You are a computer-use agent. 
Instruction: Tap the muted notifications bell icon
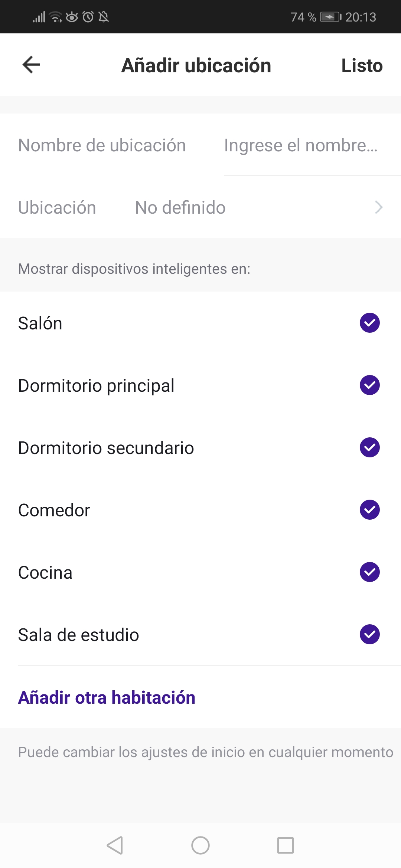point(104,17)
